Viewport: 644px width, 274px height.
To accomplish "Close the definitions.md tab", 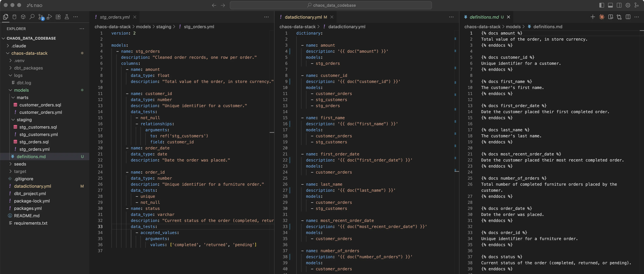I will click(508, 17).
